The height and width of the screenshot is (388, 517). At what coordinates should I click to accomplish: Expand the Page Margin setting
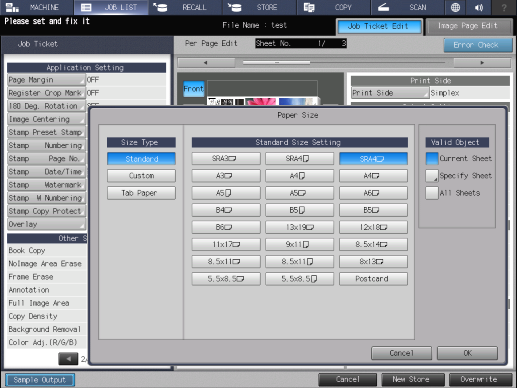tap(46, 80)
